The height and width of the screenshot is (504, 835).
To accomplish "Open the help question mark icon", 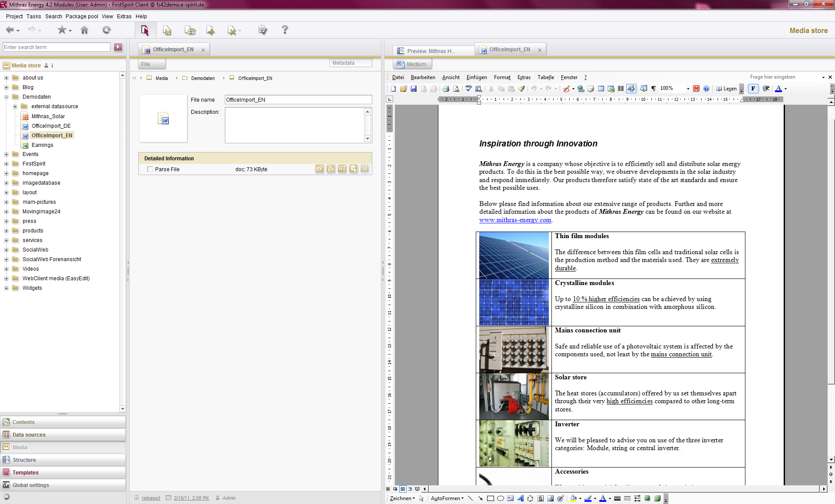I will coord(285,30).
